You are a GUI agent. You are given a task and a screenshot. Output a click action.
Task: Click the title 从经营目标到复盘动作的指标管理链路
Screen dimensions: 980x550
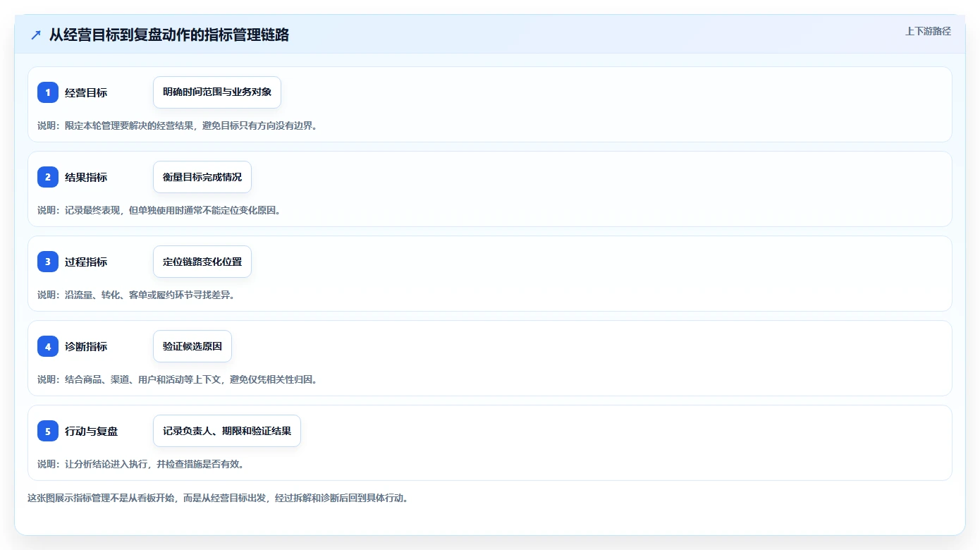pos(169,35)
